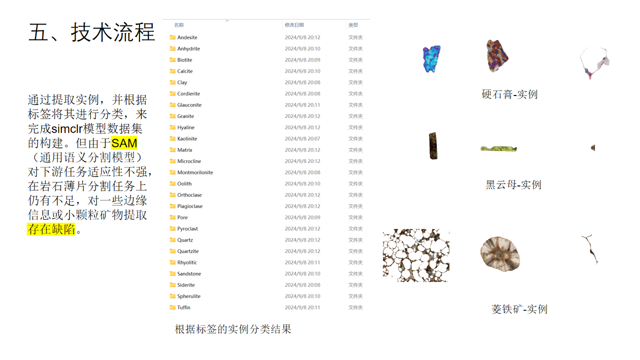The height and width of the screenshot is (360, 640).
Task: Click the Kaolinite folder icon
Action: 173,138
